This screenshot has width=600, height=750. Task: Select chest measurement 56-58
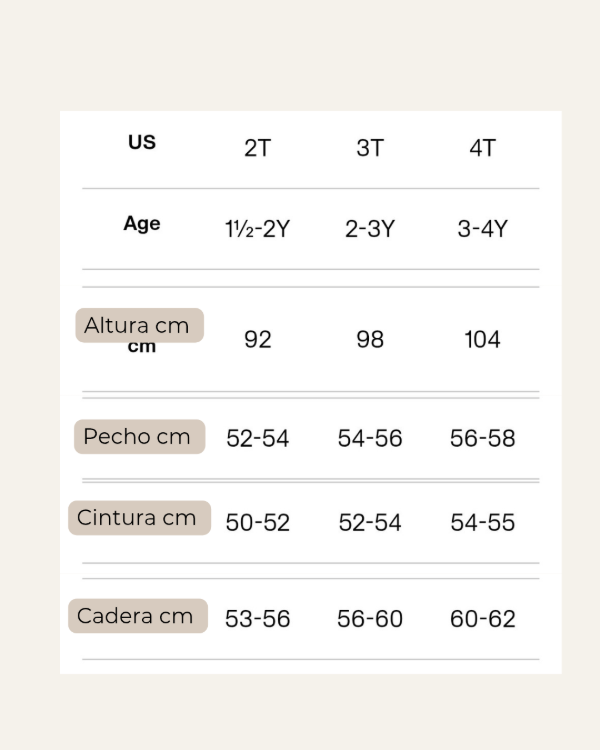(x=482, y=439)
